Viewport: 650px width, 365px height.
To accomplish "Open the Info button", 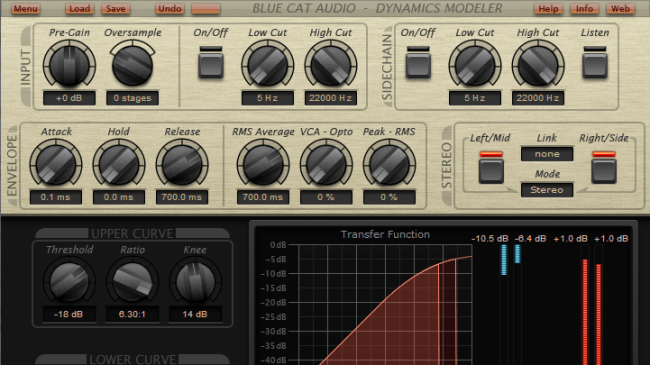I will [584, 9].
